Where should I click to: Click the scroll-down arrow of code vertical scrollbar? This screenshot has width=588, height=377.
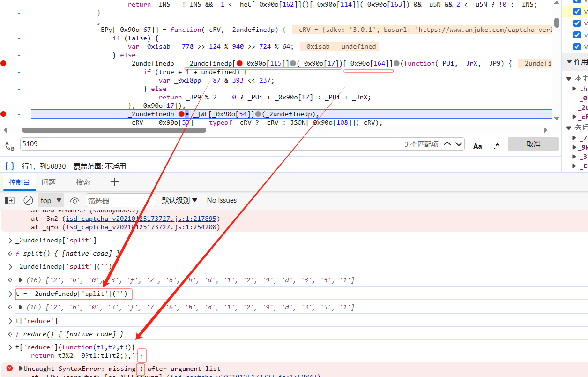coord(557,118)
